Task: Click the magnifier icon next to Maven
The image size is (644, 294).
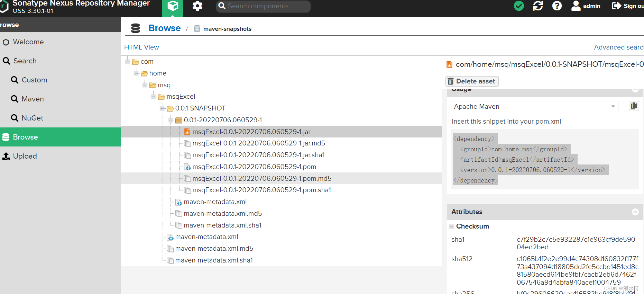Action: pyautogui.click(x=15, y=99)
